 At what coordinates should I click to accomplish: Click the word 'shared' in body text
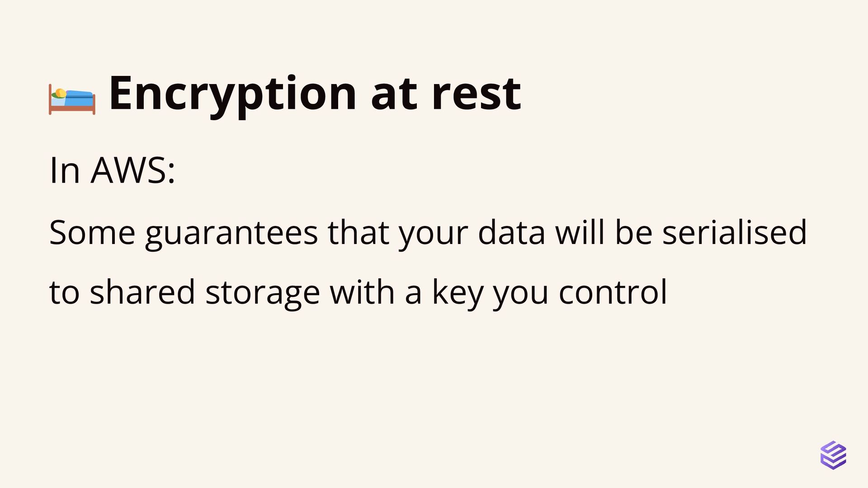[x=142, y=291]
